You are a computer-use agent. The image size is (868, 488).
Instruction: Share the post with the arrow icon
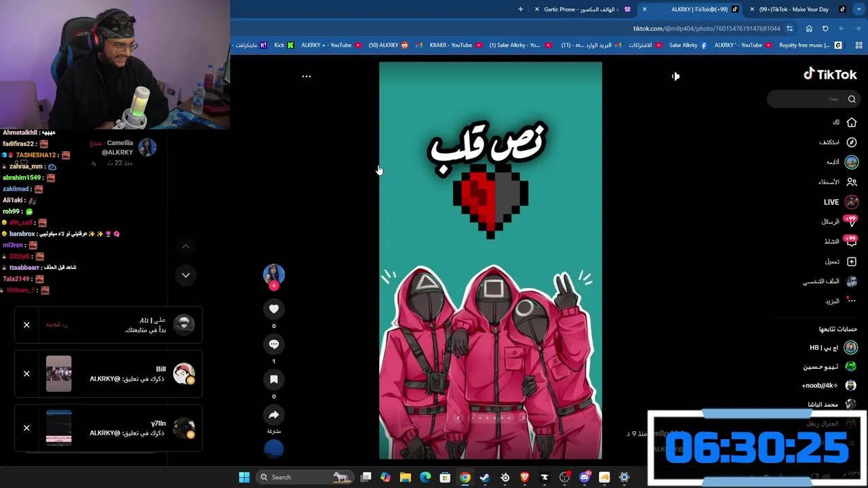[x=274, y=415]
